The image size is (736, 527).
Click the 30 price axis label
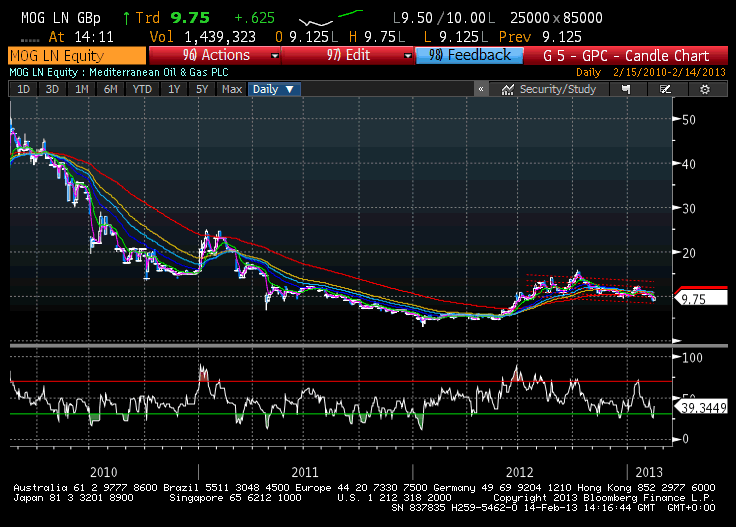689,208
